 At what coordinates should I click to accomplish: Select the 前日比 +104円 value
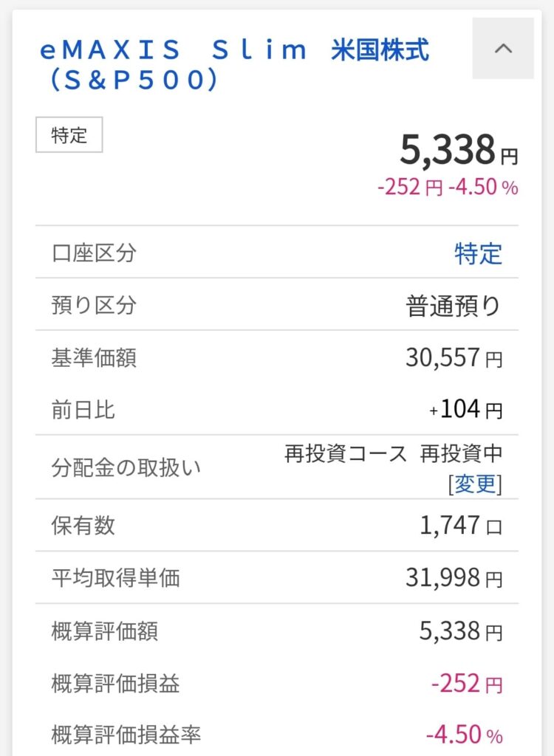click(x=465, y=410)
